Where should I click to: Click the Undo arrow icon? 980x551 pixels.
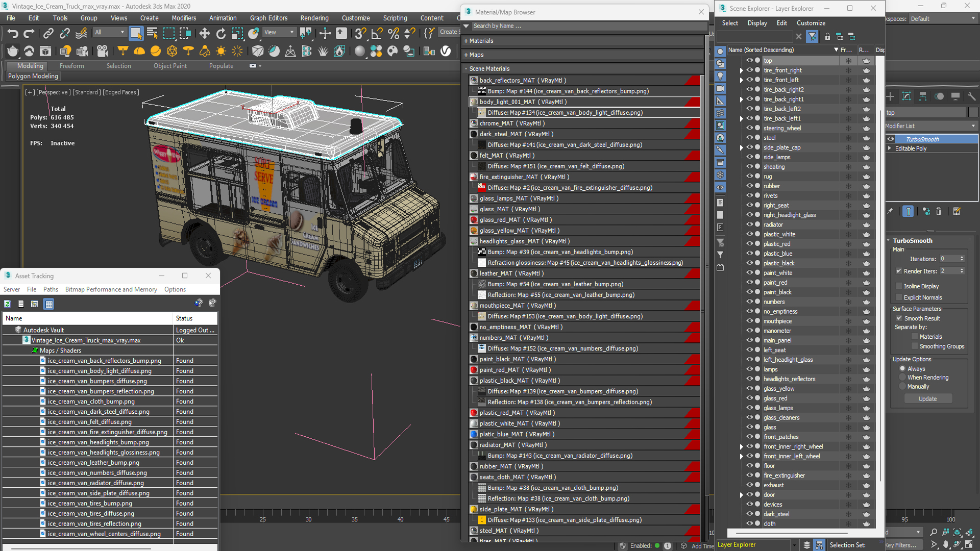pyautogui.click(x=13, y=34)
